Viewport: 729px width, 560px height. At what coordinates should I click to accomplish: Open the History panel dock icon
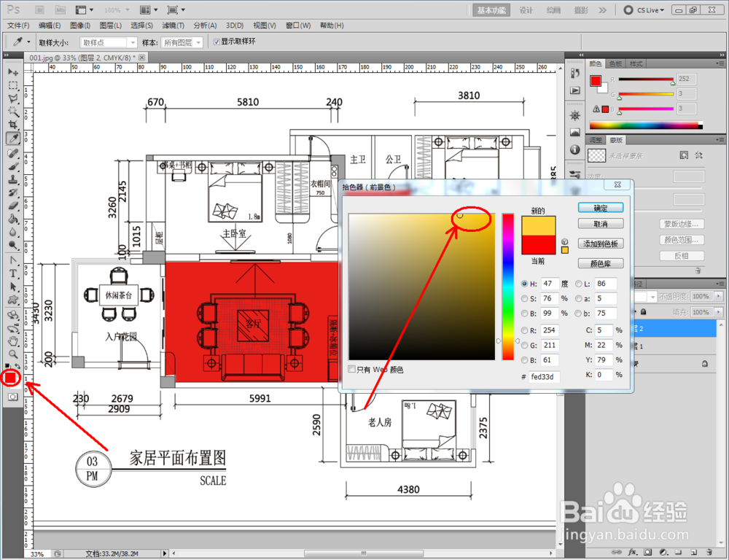click(x=575, y=74)
